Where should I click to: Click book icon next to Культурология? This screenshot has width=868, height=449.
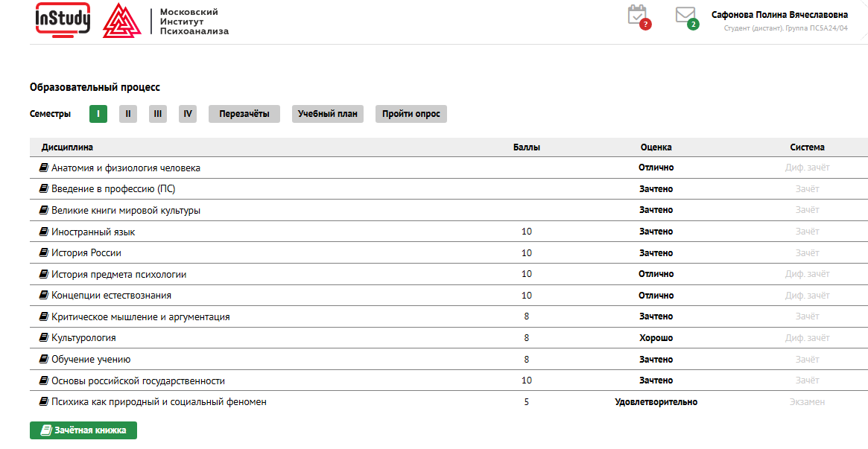[x=44, y=338]
